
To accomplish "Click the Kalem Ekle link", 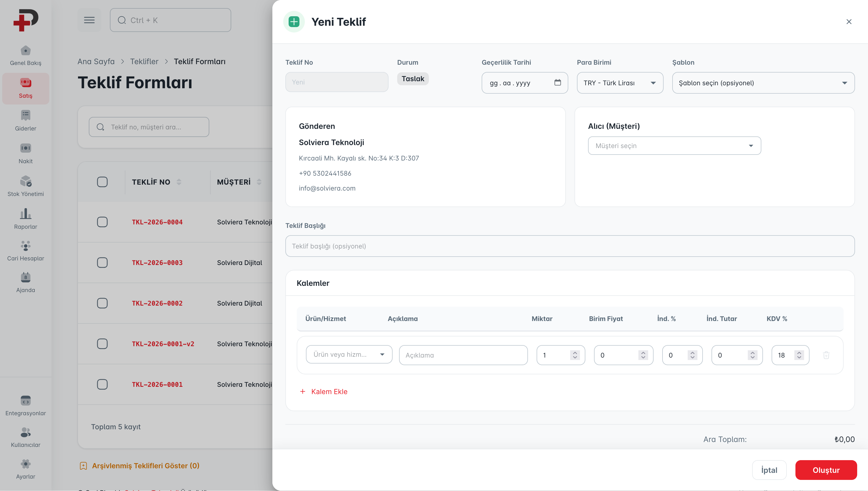I will [x=323, y=391].
